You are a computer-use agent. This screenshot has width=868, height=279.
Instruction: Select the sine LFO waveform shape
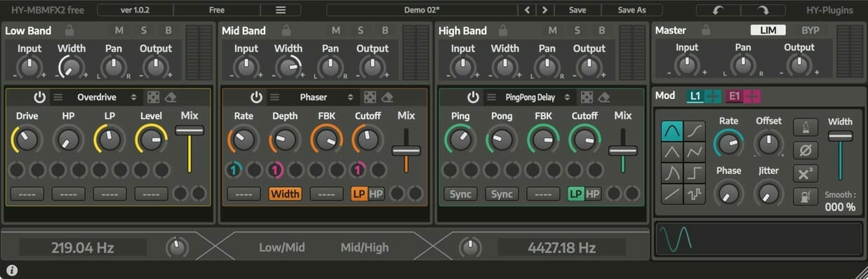(672, 130)
